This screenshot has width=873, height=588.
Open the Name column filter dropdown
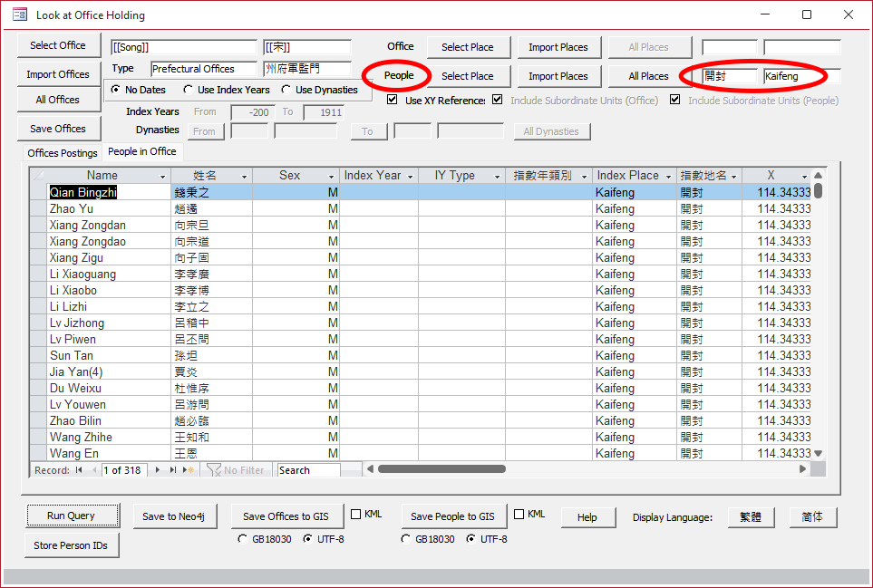[163, 176]
